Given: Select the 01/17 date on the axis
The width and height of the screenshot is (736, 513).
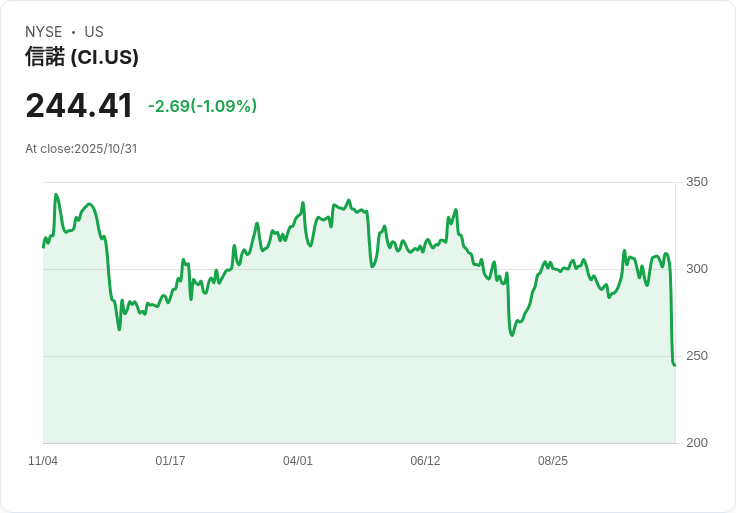Looking at the screenshot, I should pos(170,461).
